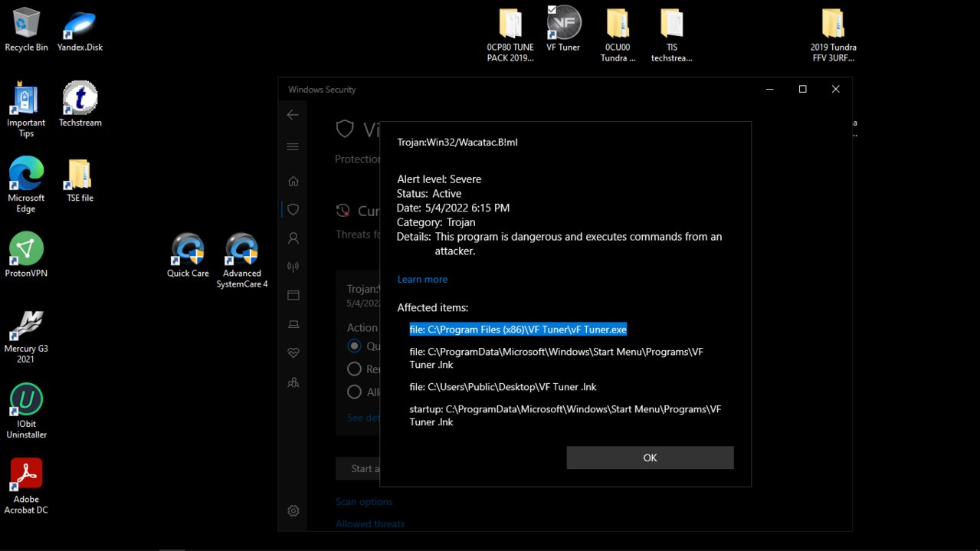Viewport: 980px width, 551px height.
Task: Click the Microsoft Edge desktop icon
Action: pyautogui.click(x=26, y=185)
